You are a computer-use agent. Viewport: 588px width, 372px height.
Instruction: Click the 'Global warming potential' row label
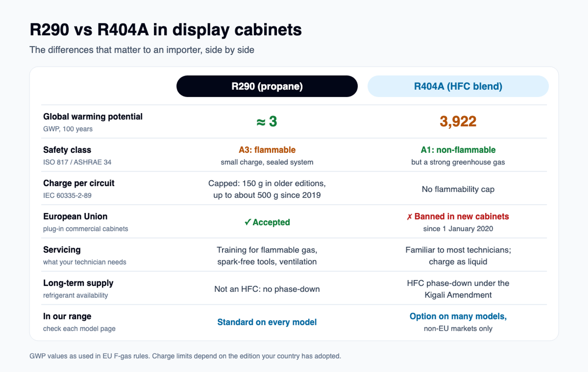(93, 117)
